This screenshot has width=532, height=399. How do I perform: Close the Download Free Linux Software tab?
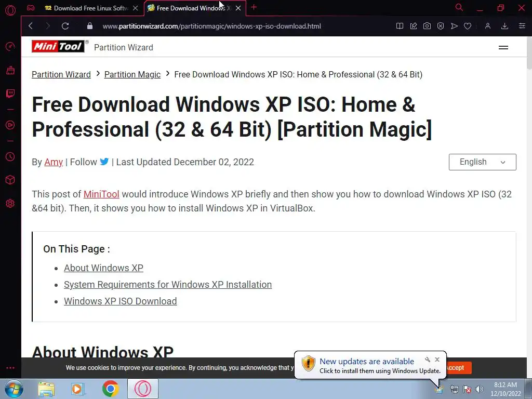[x=136, y=8]
